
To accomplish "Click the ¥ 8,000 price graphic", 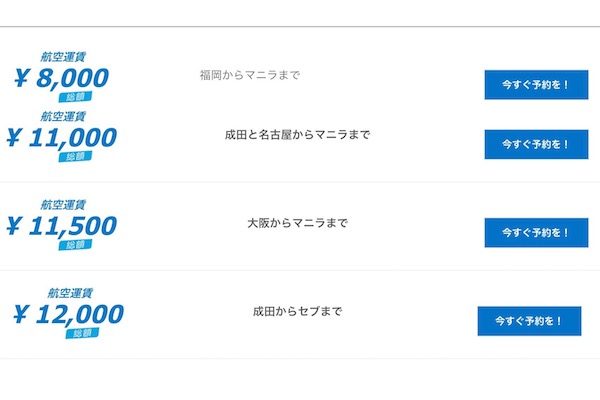I will [x=62, y=78].
